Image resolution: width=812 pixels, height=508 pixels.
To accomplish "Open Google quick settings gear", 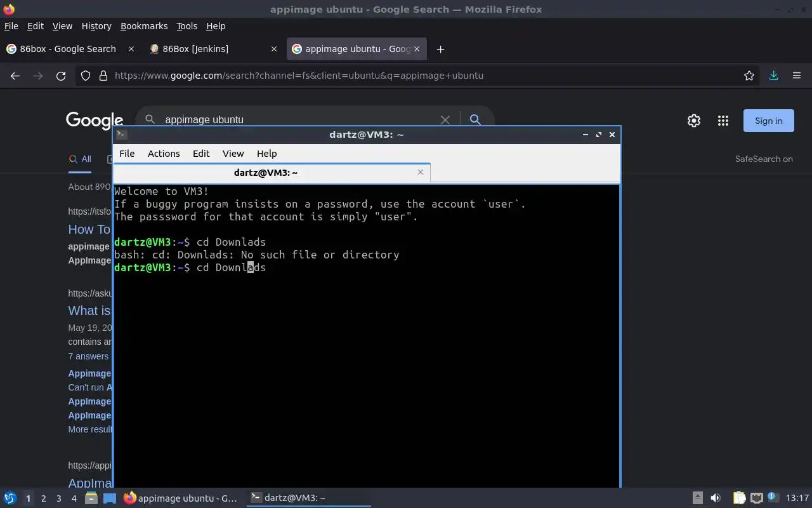I will [x=694, y=121].
